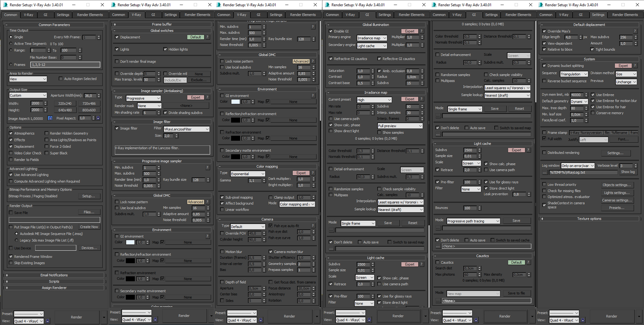Screen dimensions: 644x325
Task: Select the Frames time output radio
Action: (11, 65)
